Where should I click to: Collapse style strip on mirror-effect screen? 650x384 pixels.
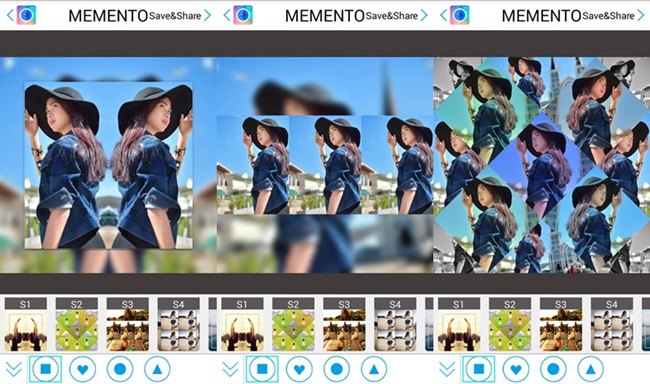14,369
